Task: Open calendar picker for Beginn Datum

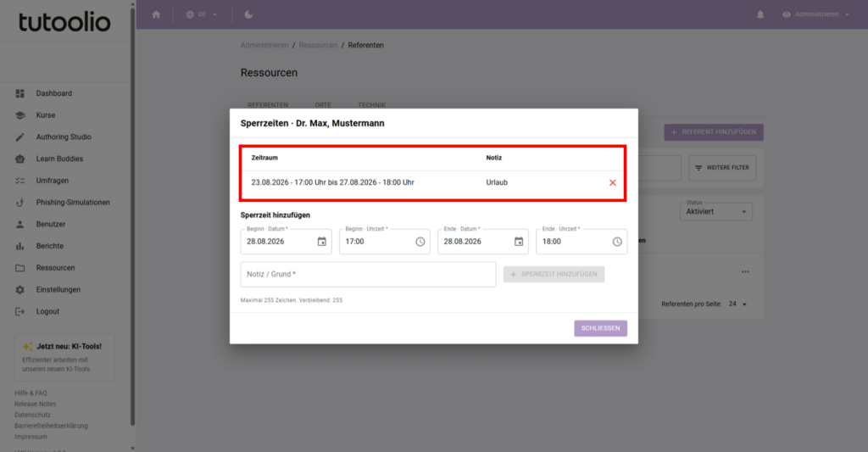Action: point(321,242)
